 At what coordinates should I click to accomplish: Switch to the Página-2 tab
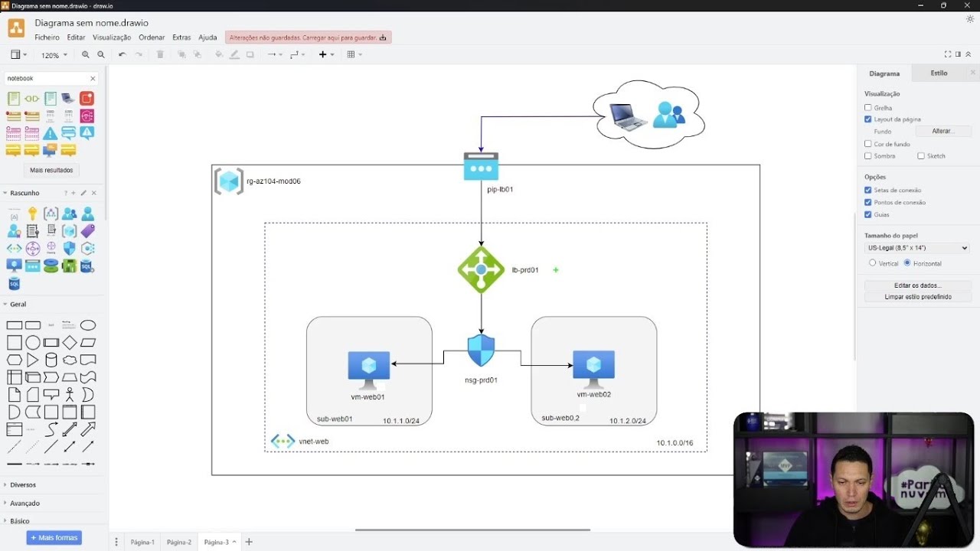179,542
